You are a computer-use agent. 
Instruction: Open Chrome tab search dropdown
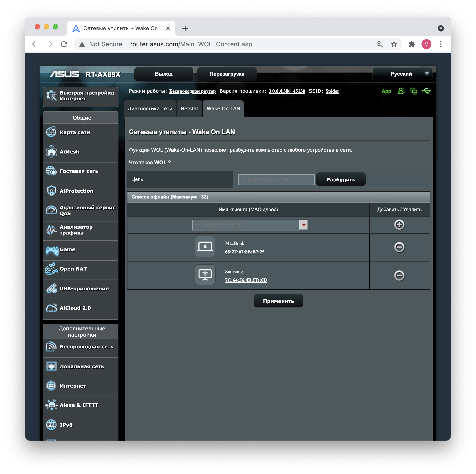[x=441, y=28]
